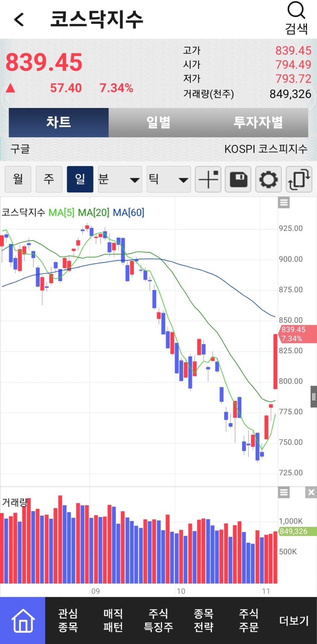Image resolution: width=317 pixels, height=644 pixels.
Task: Select weekly 주 chart period
Action: [49, 179]
